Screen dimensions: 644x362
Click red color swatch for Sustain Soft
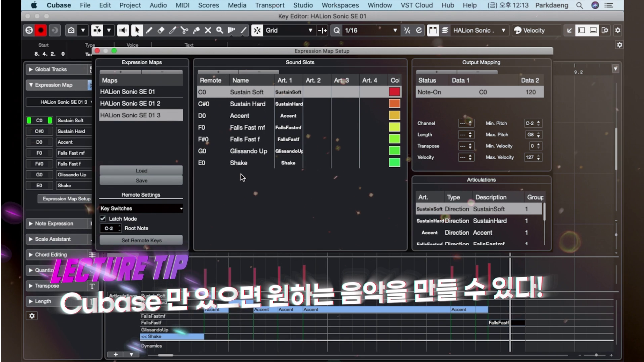[395, 92]
